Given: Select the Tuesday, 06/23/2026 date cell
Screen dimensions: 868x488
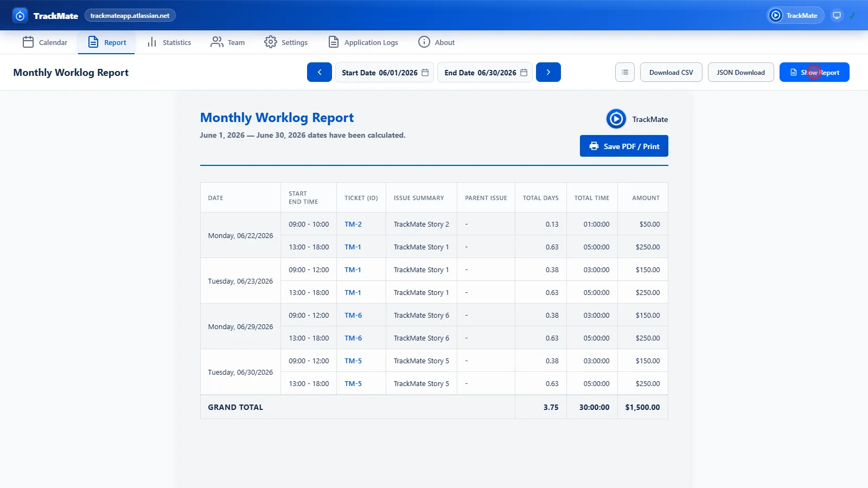Looking at the screenshot, I should [240, 281].
